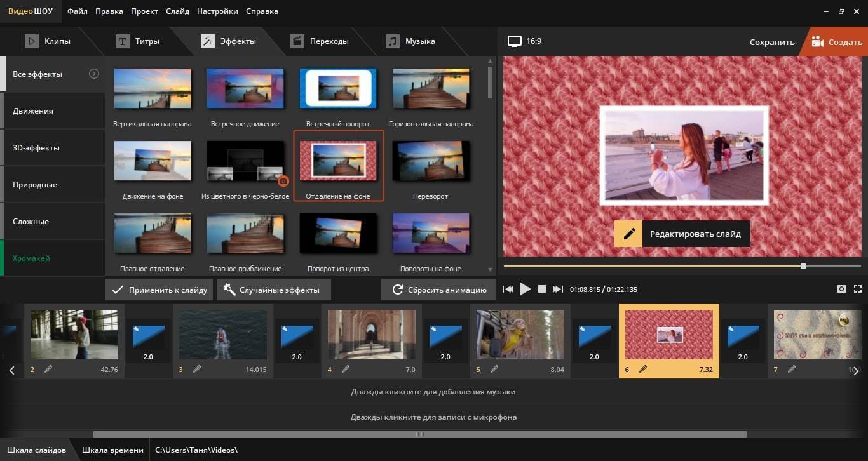Enter fullscreen preview mode
The height and width of the screenshot is (461, 868).
click(858, 290)
